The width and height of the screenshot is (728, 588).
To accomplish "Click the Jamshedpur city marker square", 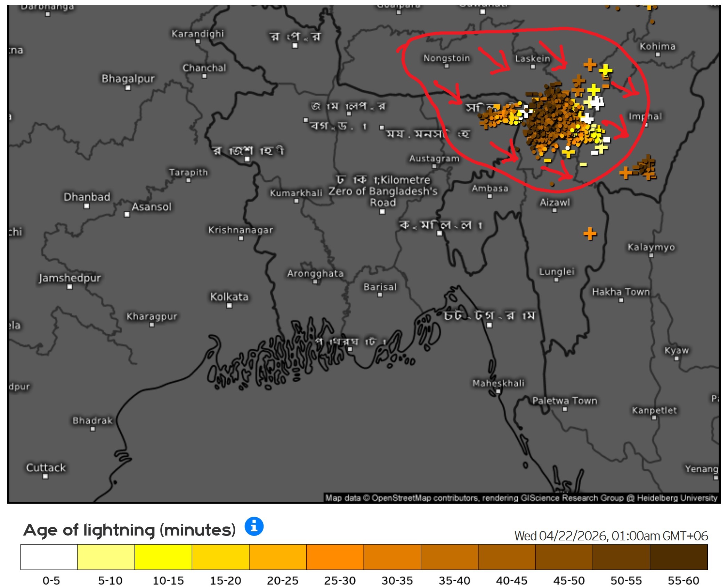I will (70, 287).
